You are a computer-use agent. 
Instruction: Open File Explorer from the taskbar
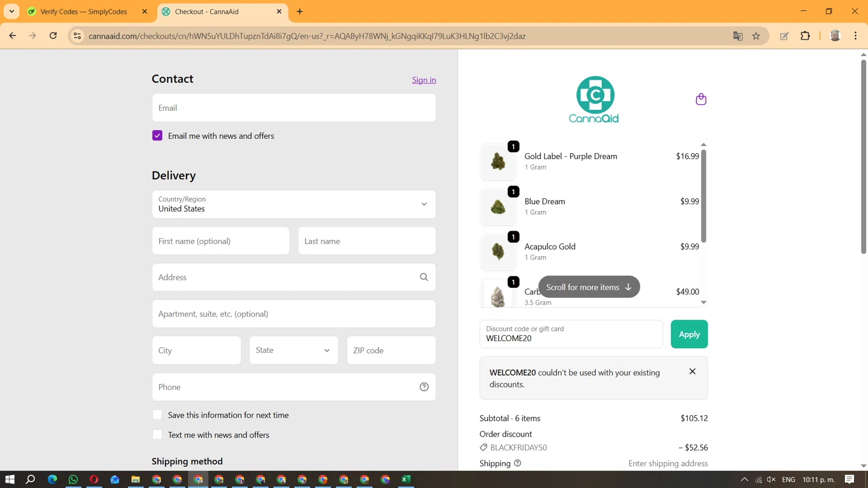(135, 479)
